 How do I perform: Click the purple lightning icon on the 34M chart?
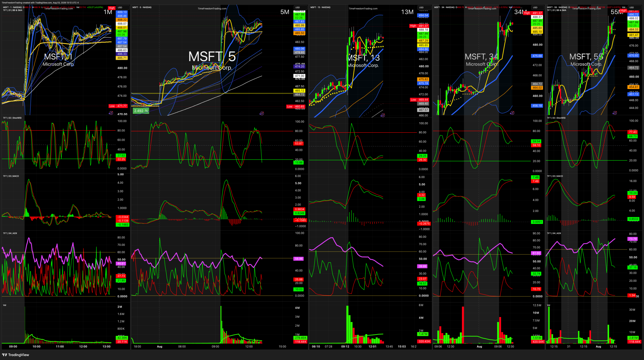(x=512, y=113)
